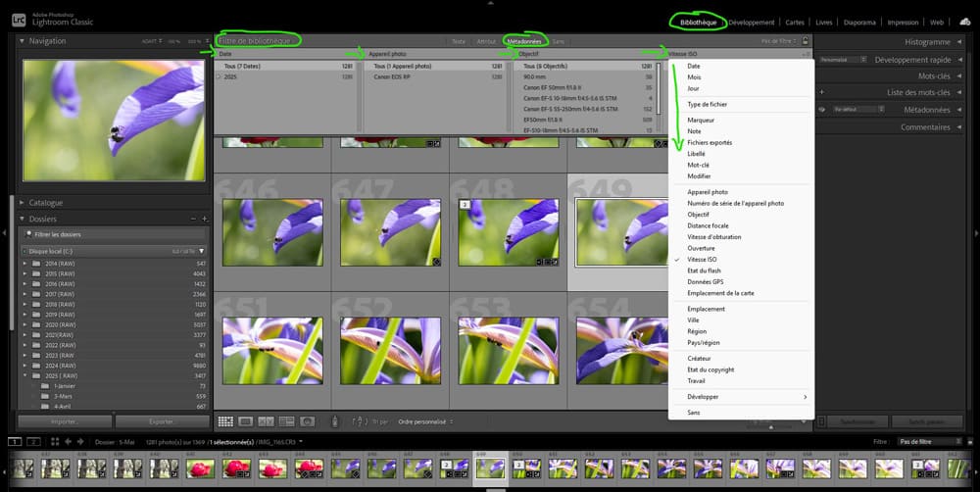The image size is (980, 492).
Task: Open survey view mode
Action: tap(287, 421)
